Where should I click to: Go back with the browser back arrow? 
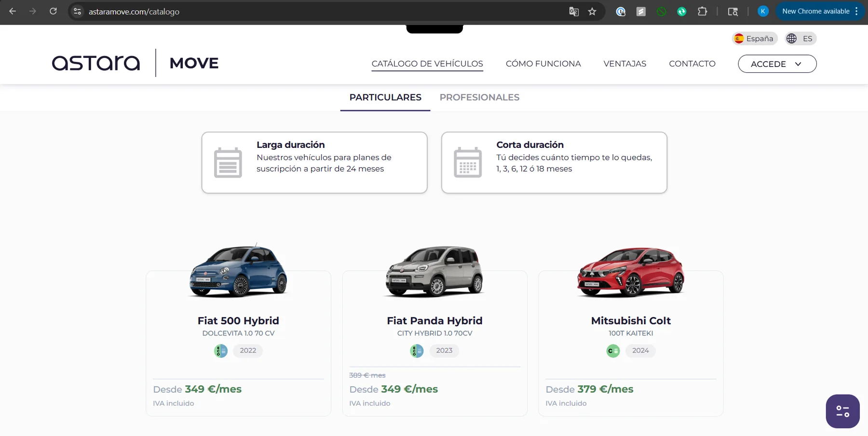[x=13, y=11]
